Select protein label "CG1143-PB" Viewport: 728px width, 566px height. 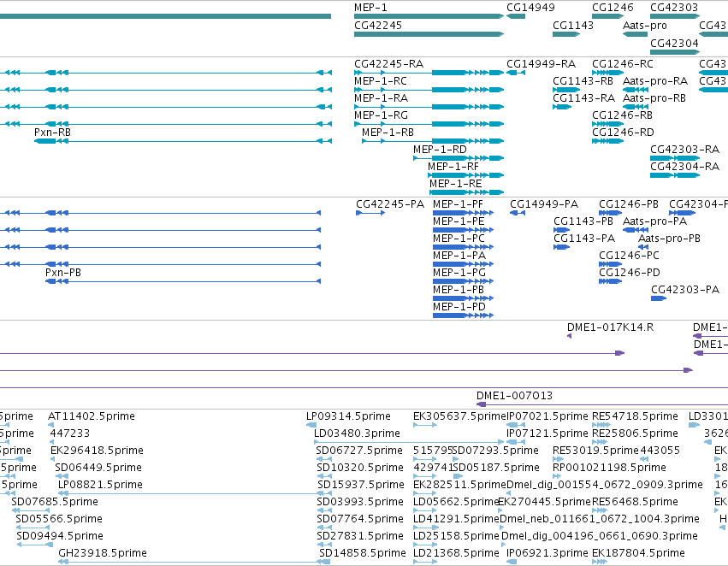click(x=583, y=221)
